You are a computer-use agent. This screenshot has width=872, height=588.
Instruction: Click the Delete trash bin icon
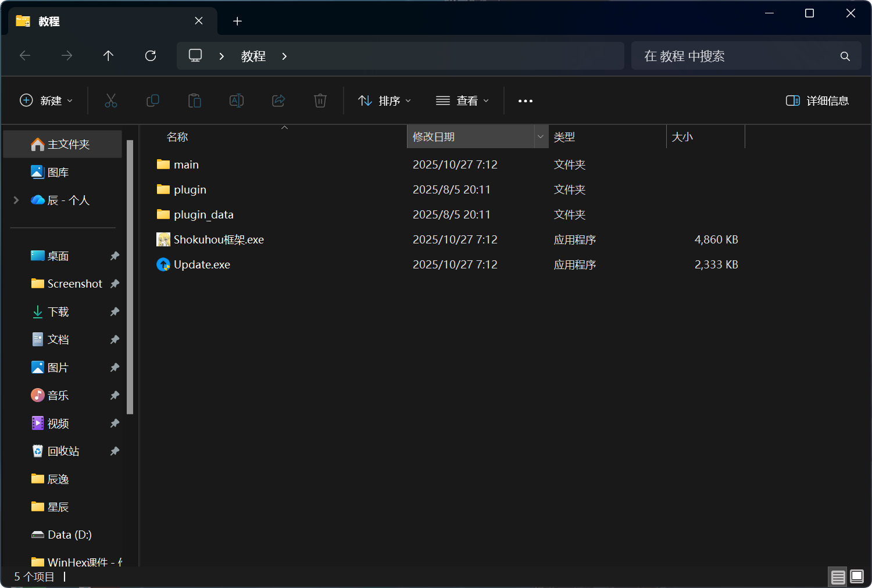pos(320,101)
